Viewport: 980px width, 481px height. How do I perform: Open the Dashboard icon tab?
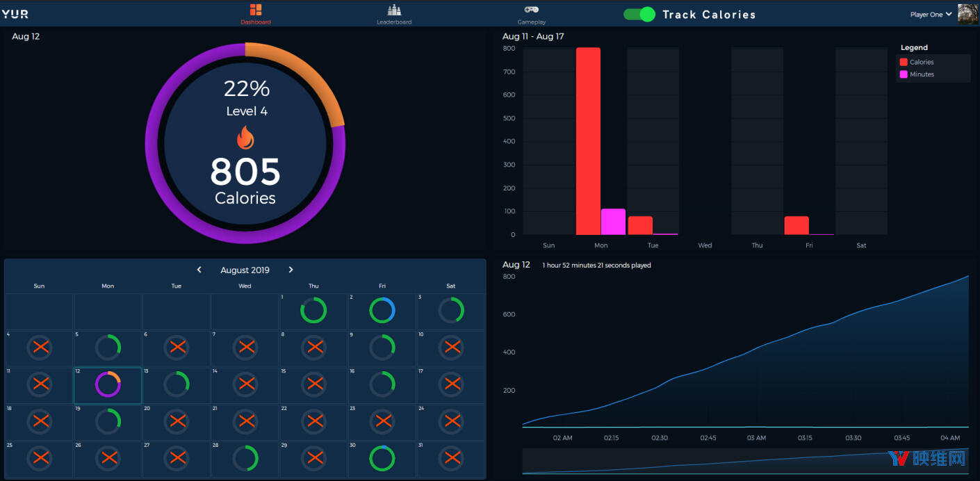click(x=256, y=10)
